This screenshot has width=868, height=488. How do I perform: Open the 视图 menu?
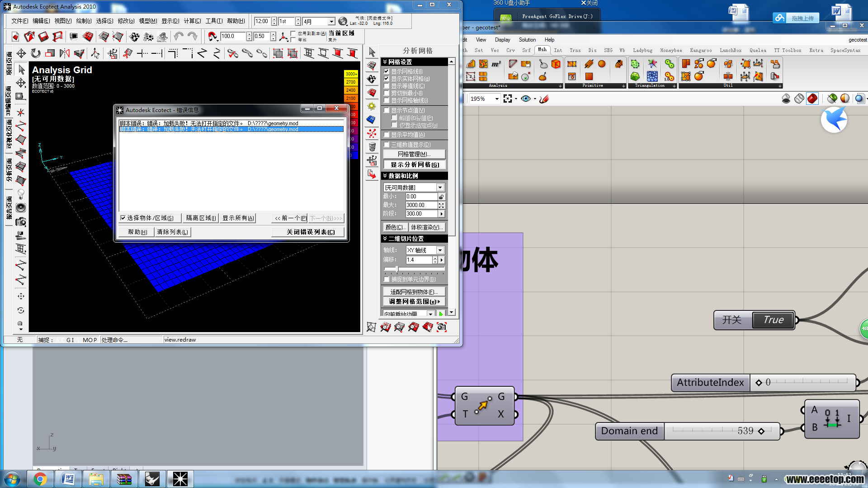(63, 21)
